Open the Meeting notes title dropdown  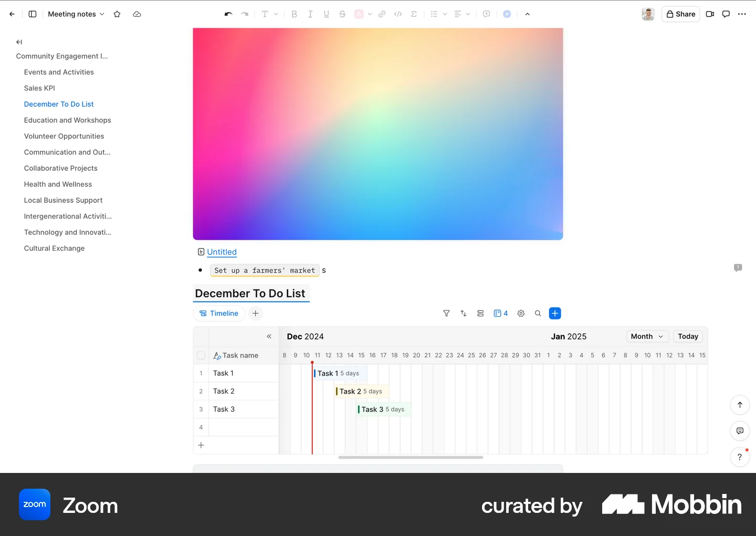[76, 14]
